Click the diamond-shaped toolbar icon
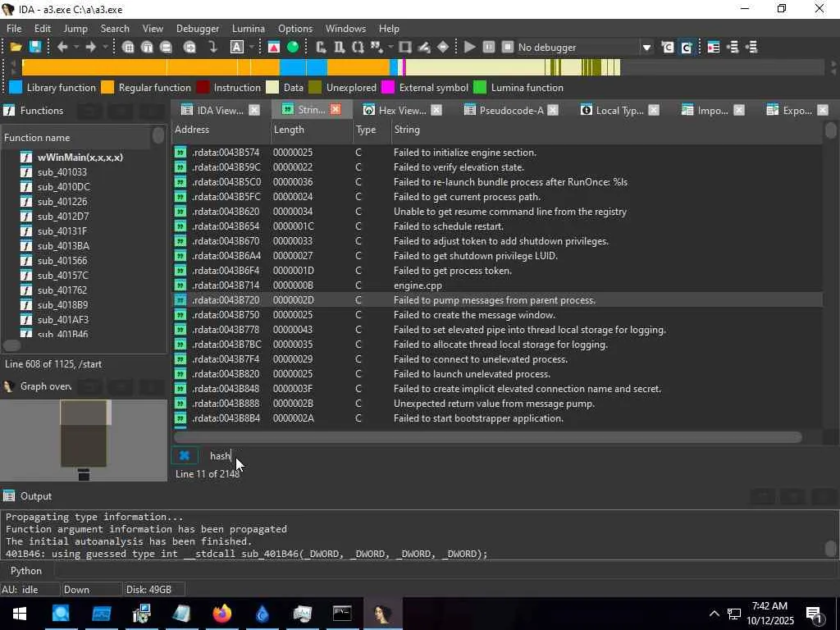The image size is (840, 630). point(443,47)
